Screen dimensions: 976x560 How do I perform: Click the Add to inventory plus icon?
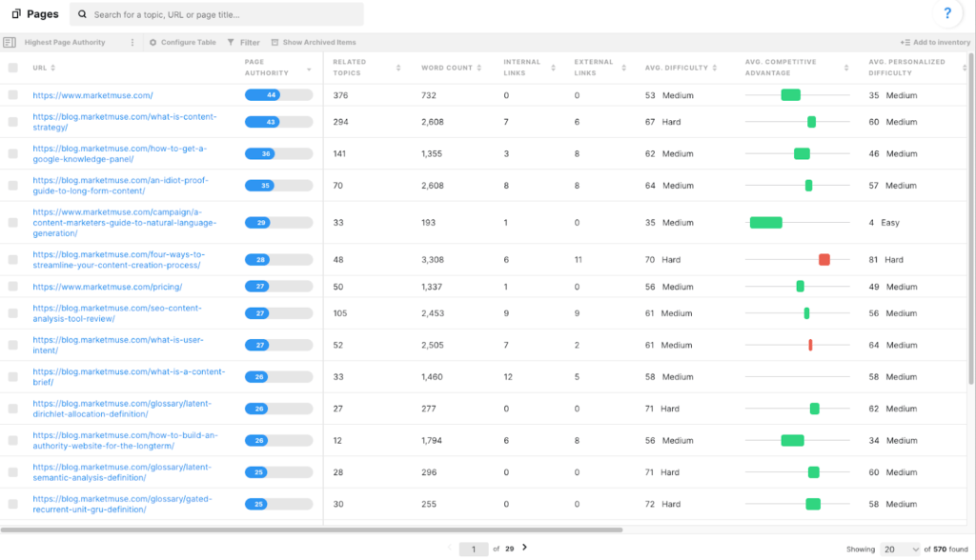point(905,42)
